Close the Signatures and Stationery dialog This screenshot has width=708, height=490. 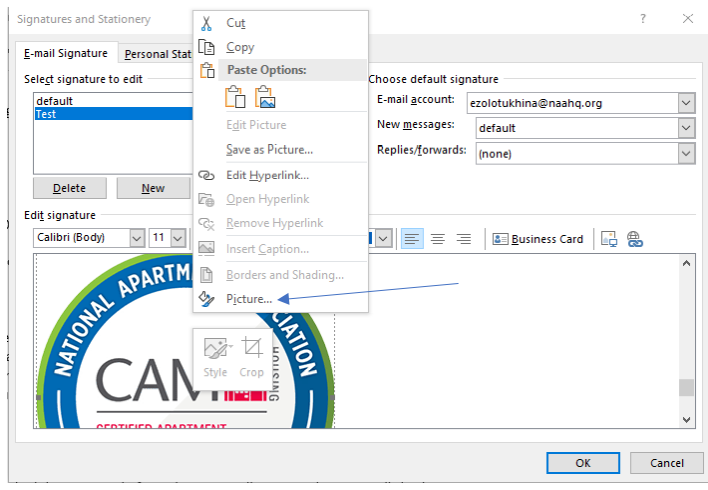point(688,19)
